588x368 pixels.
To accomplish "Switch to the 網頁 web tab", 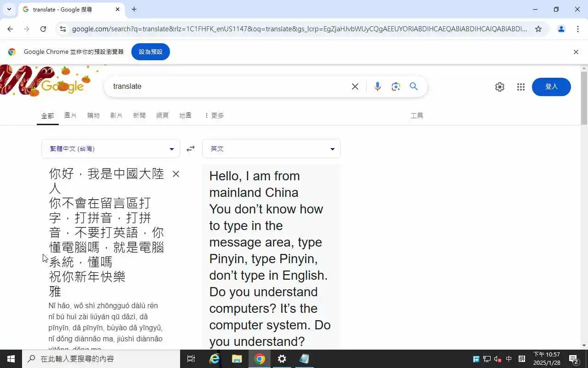I will pos(162,115).
